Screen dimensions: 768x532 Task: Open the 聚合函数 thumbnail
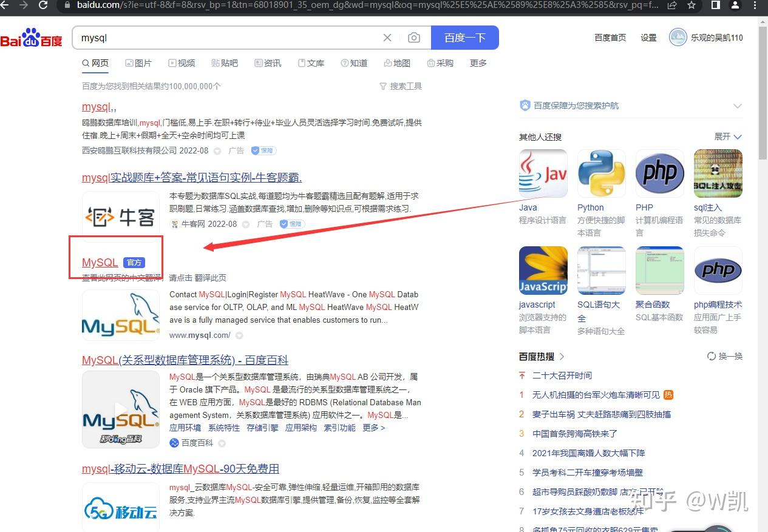click(x=660, y=271)
